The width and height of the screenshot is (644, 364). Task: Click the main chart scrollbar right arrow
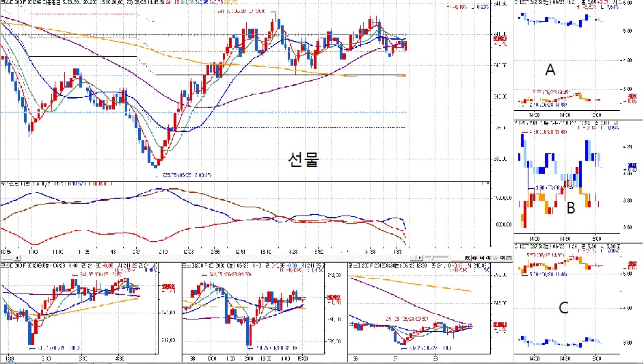[x=420, y=258]
